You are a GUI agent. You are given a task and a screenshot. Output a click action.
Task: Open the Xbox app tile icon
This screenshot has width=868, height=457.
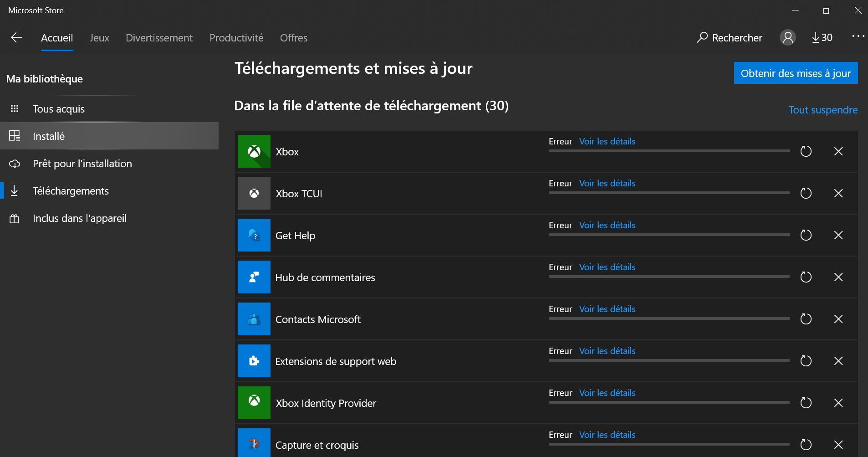pyautogui.click(x=254, y=151)
